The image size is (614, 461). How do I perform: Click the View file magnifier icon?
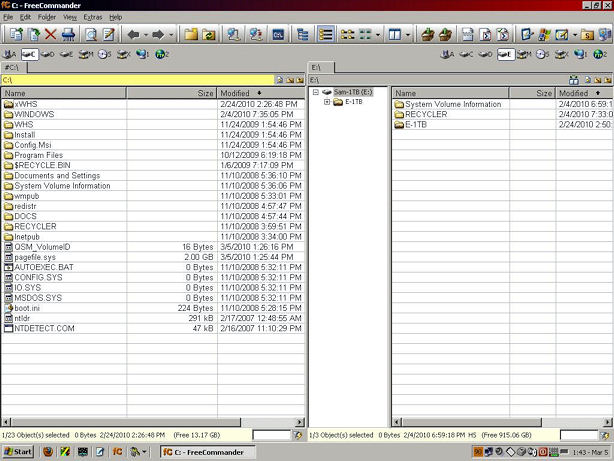point(91,34)
